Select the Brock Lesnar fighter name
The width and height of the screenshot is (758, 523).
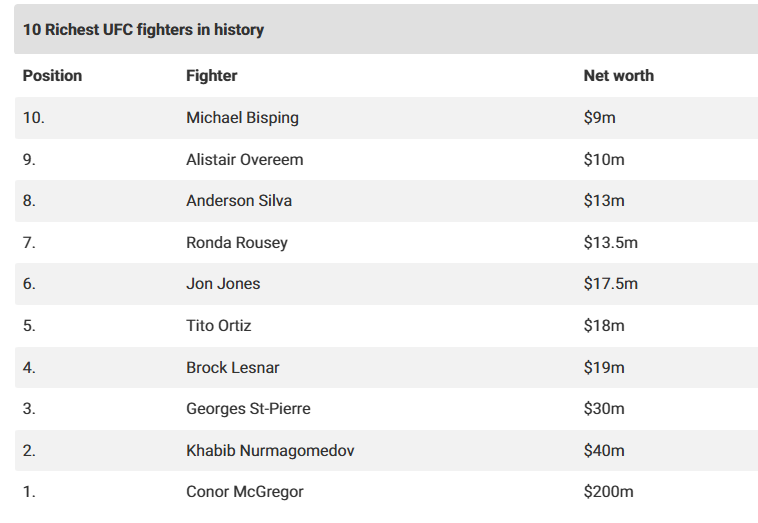(232, 368)
